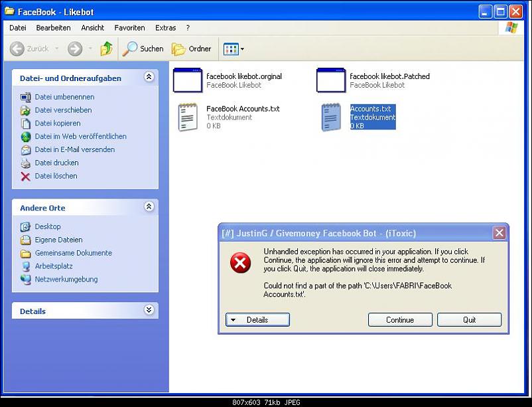Click the red X Datei löschen icon
The image size is (532, 407).
(x=25, y=177)
